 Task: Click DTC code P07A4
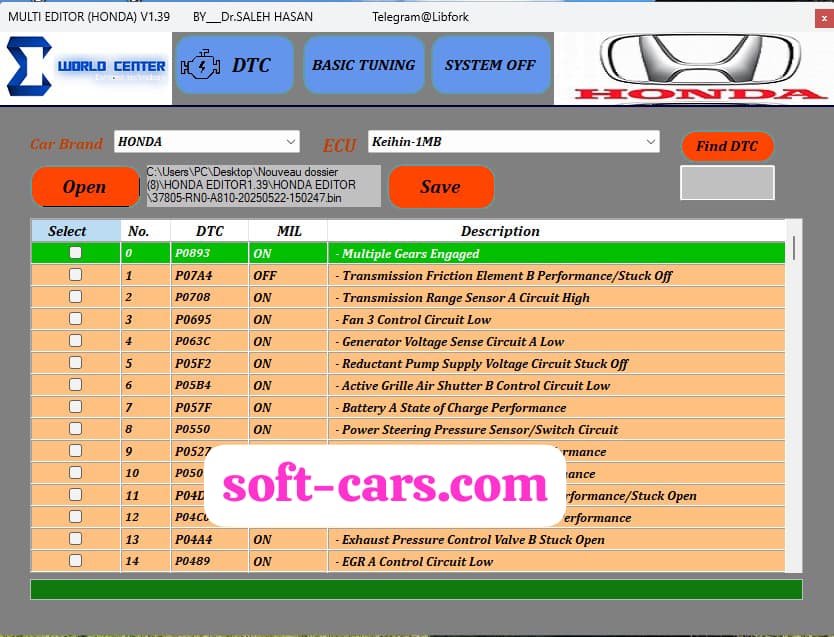194,275
